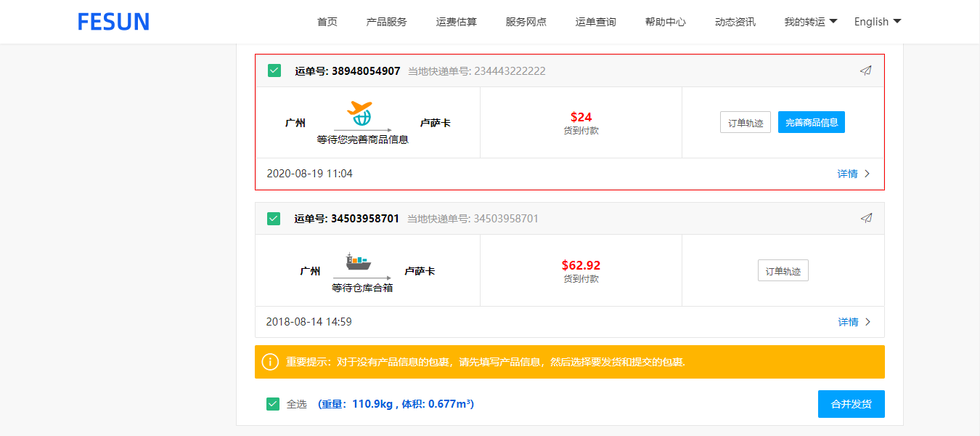
Task: Click the airplane globe shipping icon
Action: pos(359,113)
